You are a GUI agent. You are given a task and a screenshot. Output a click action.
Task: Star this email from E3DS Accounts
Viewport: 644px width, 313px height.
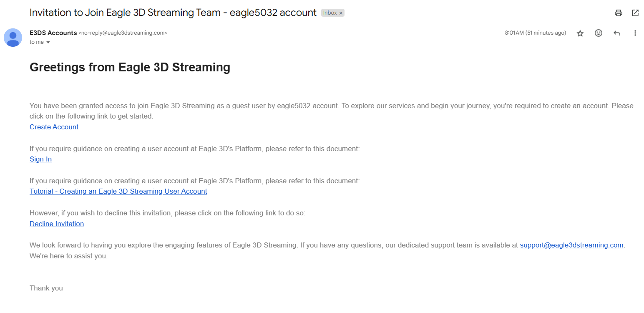(x=580, y=33)
